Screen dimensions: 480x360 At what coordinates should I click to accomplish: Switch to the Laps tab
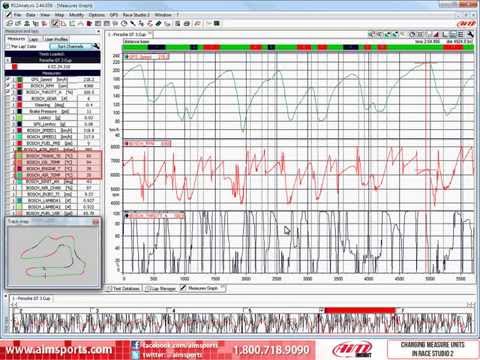coord(34,39)
